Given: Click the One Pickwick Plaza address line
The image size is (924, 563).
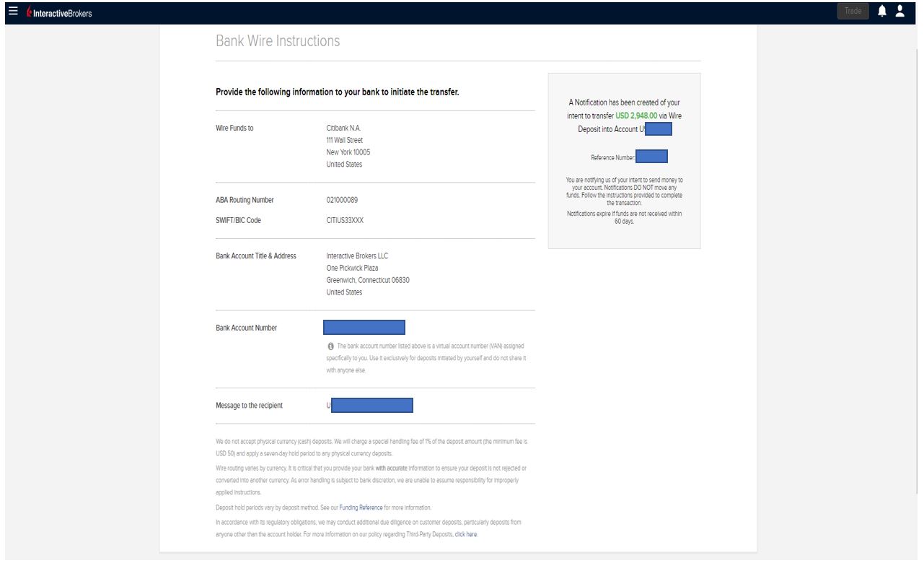Looking at the screenshot, I should pos(352,269).
